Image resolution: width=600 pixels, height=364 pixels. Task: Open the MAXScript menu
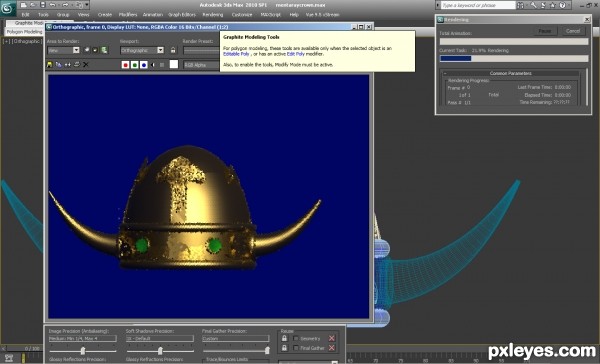pos(271,15)
